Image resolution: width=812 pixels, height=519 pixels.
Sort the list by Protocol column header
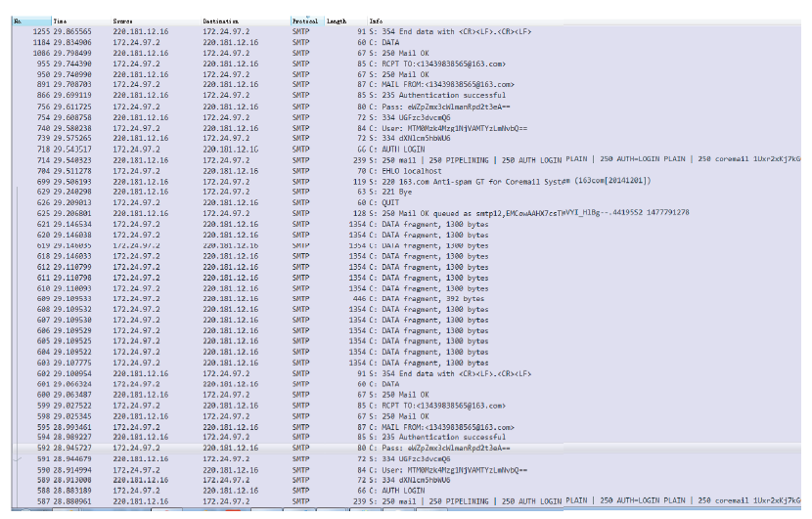click(x=304, y=21)
